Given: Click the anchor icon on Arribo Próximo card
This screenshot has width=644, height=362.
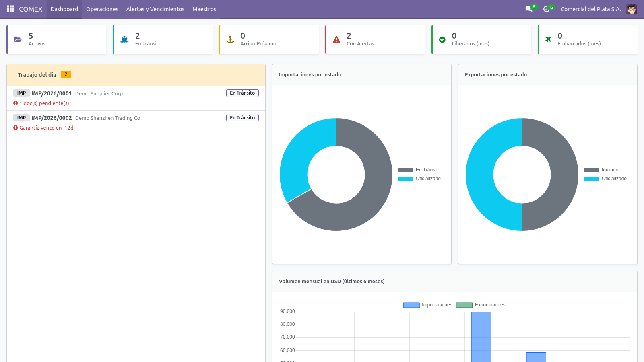Looking at the screenshot, I should (x=230, y=39).
